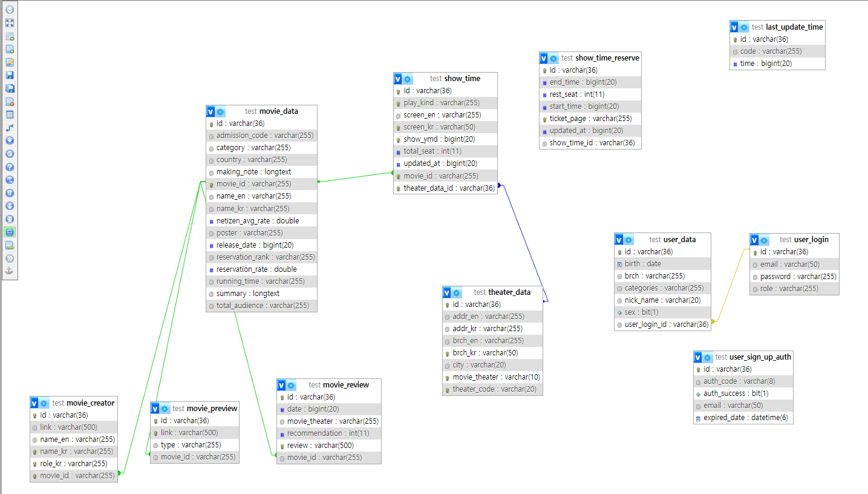Collapse the designer side menu with top chevron
Viewport: 868px width, 494px height.
(x=10, y=10)
